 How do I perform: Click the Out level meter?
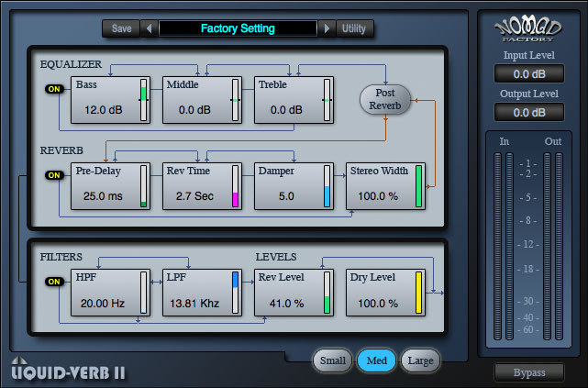553,246
